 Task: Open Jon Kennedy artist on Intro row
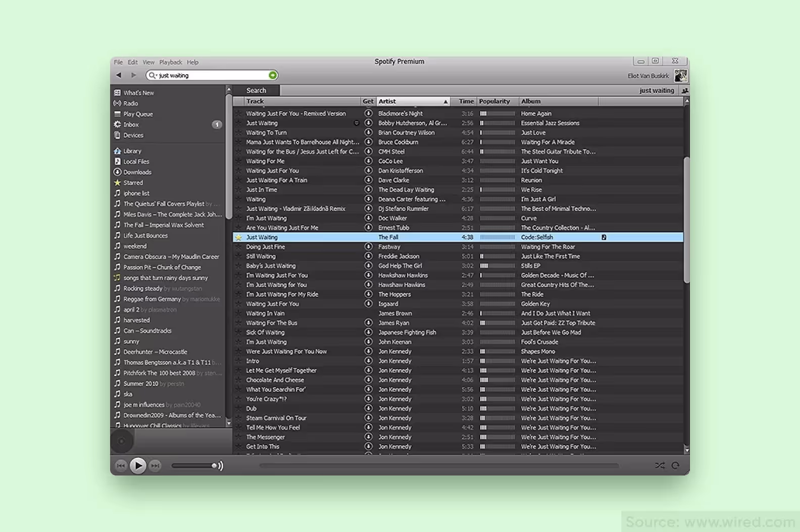pyautogui.click(x=395, y=361)
